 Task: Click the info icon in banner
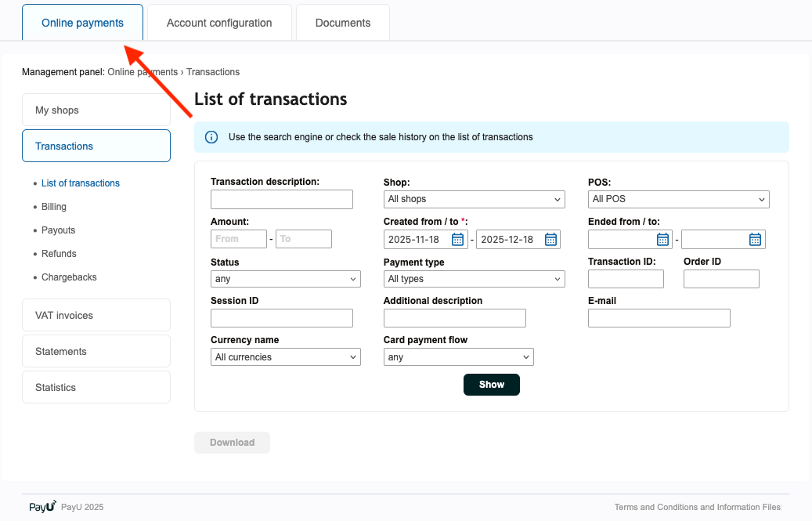pyautogui.click(x=211, y=137)
